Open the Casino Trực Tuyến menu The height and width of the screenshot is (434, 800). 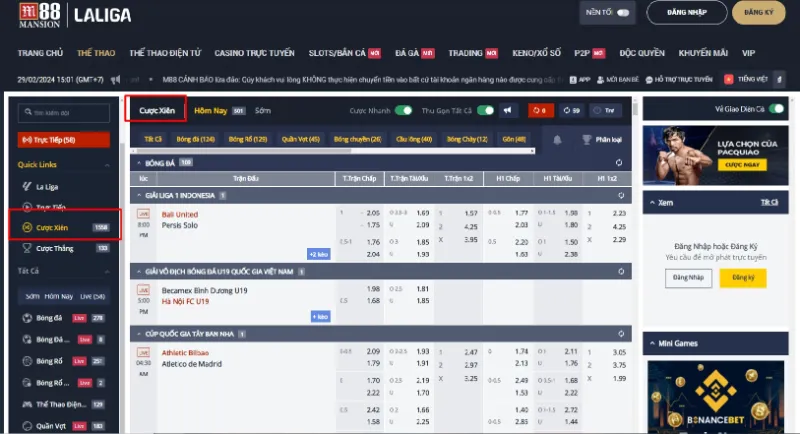point(254,53)
